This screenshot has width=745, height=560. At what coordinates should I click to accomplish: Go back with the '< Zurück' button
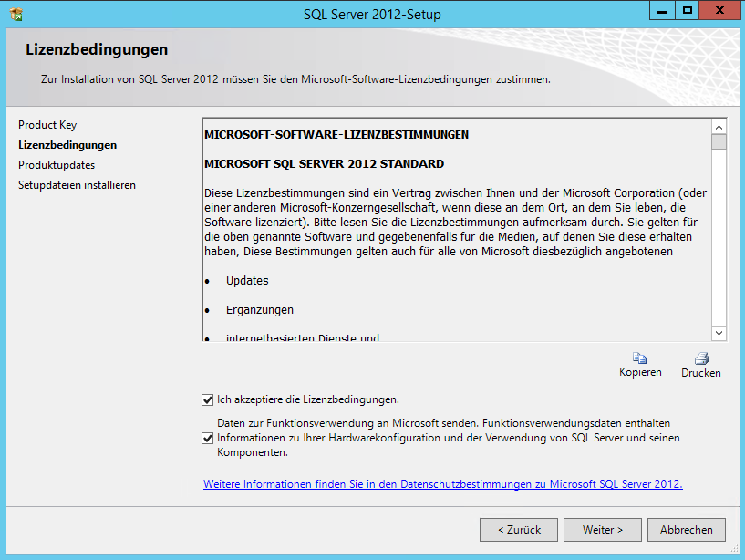[x=519, y=529]
